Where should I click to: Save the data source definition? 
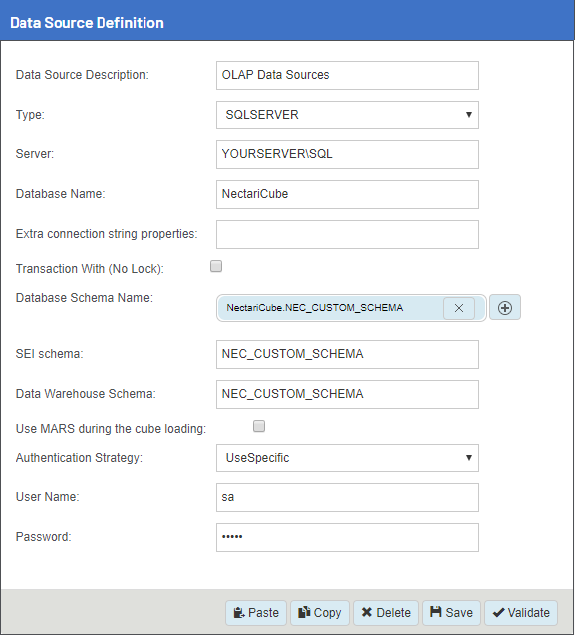pos(451,612)
